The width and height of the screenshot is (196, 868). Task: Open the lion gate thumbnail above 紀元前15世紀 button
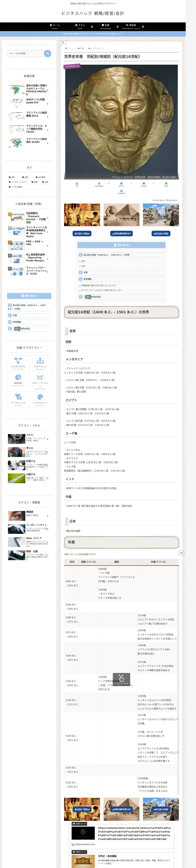161,215
